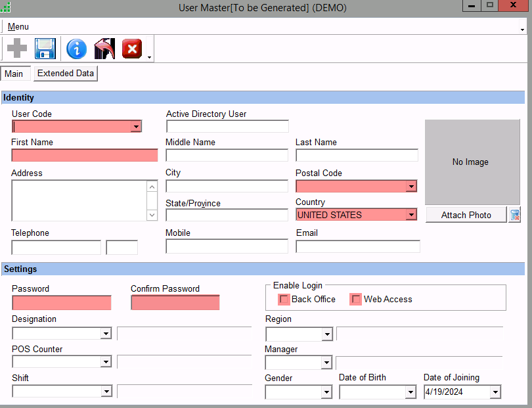
Task: Remove photo using the trash bin icon
Action: pos(515,215)
